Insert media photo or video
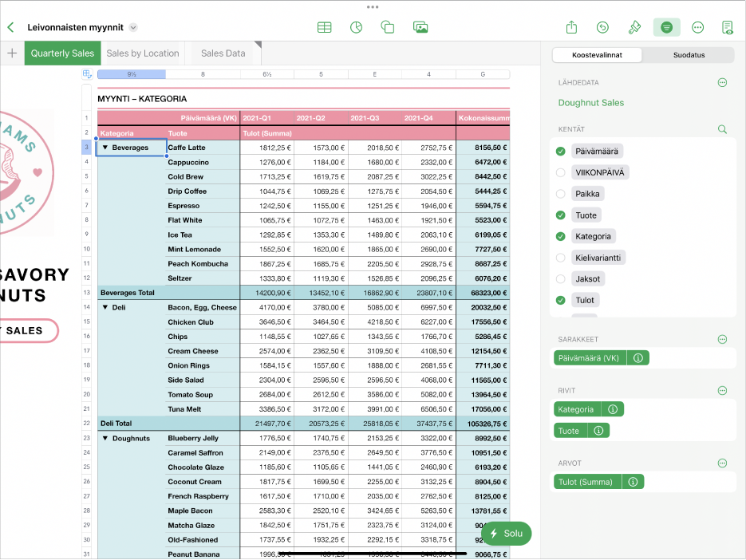Screen dimensions: 746x560 click(x=420, y=28)
